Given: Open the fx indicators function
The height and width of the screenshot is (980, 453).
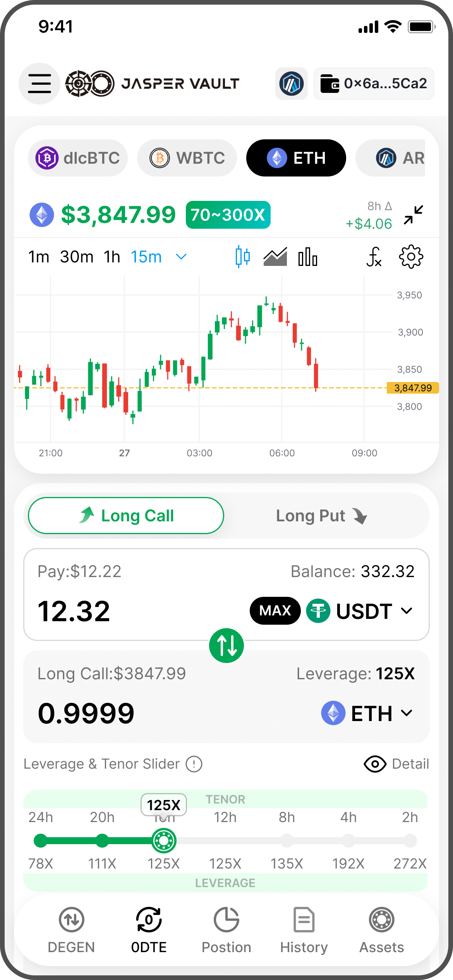Looking at the screenshot, I should point(374,257).
